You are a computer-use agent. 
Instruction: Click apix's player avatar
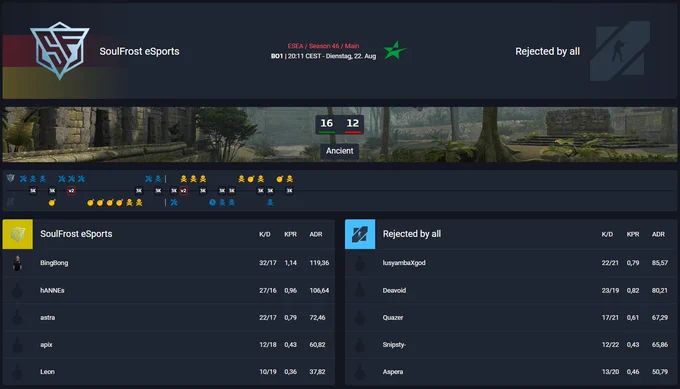click(x=17, y=345)
